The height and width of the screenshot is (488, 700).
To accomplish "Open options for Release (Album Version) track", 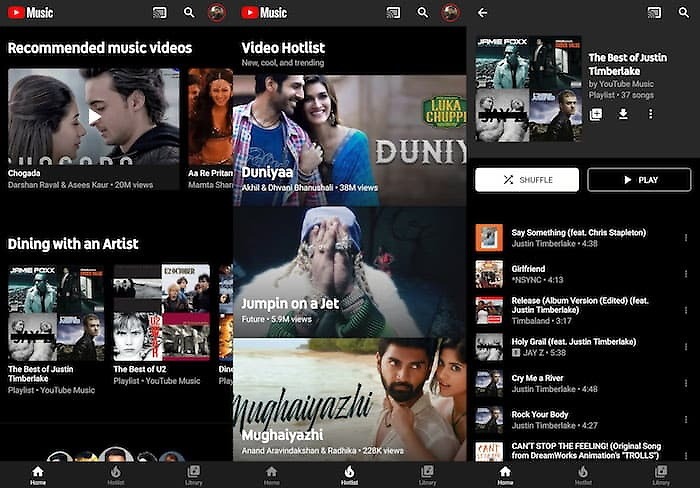I will [x=686, y=310].
